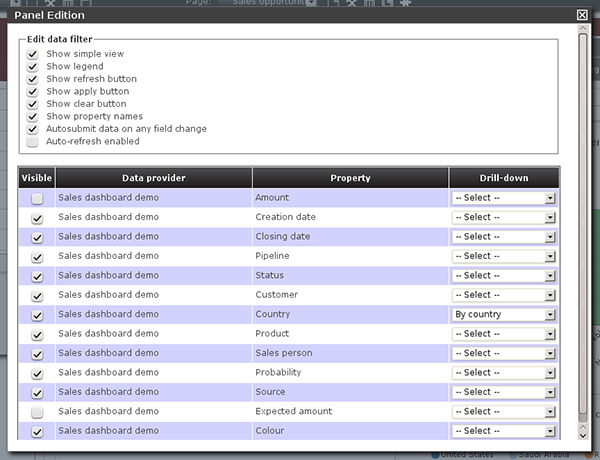Enable the Auto-refresh enabled checkbox
This screenshot has height=460, width=600.
pyautogui.click(x=33, y=142)
